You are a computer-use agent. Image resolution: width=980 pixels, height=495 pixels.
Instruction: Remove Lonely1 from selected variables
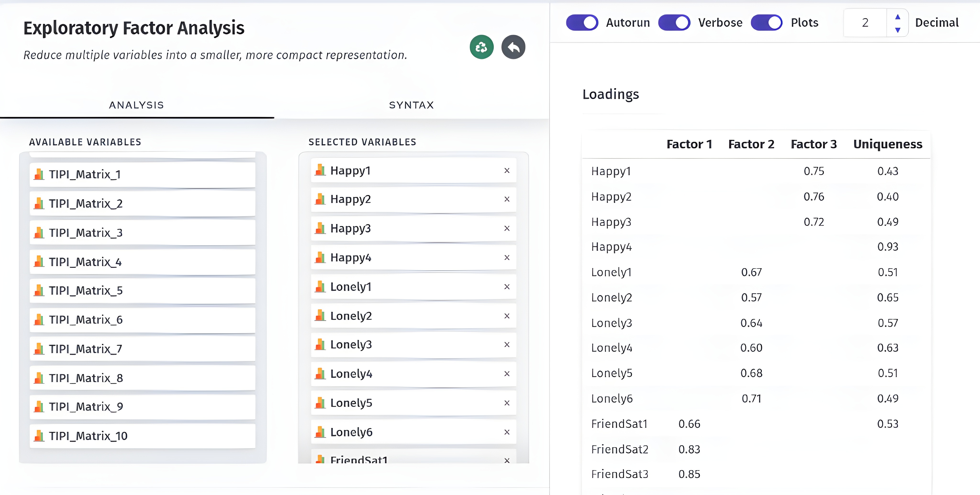tap(507, 287)
